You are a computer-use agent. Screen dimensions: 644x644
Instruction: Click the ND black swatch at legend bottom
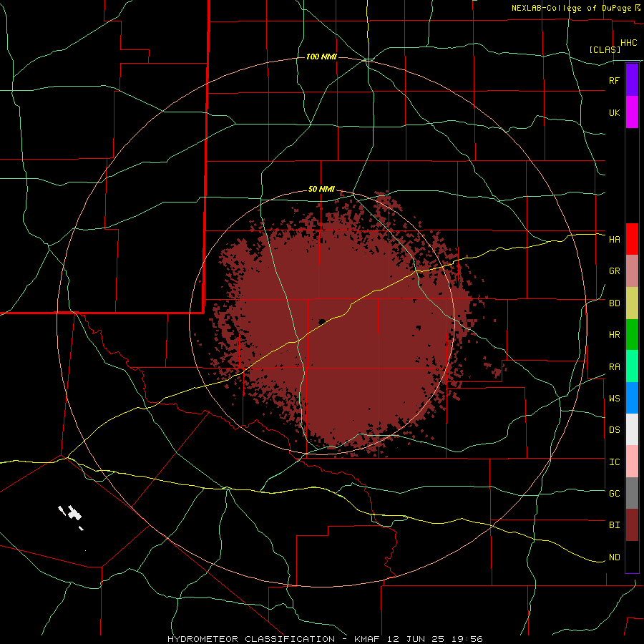[x=632, y=557]
